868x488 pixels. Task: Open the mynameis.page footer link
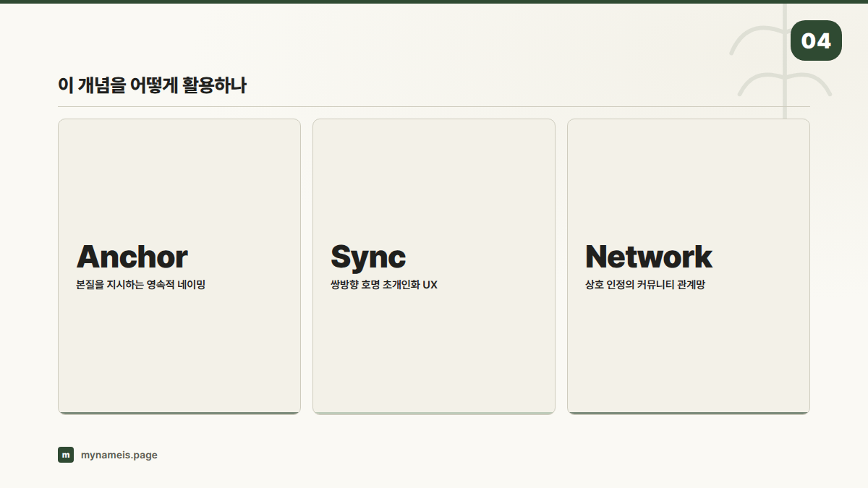119,455
